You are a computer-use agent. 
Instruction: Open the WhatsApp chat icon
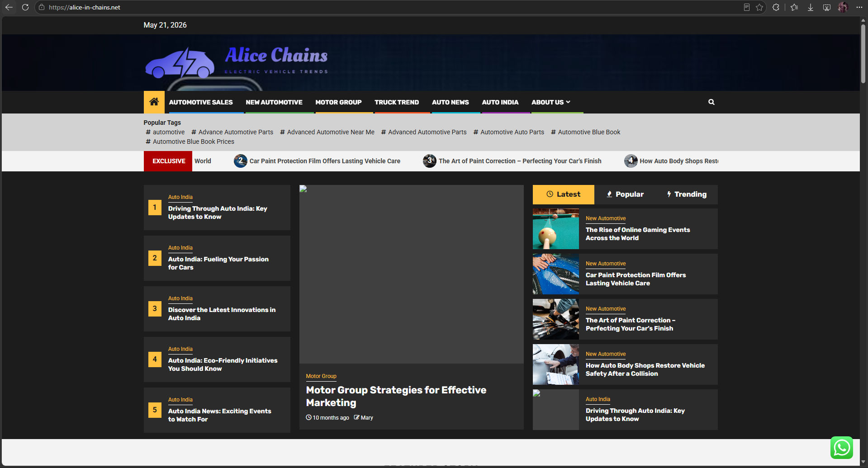[841, 448]
